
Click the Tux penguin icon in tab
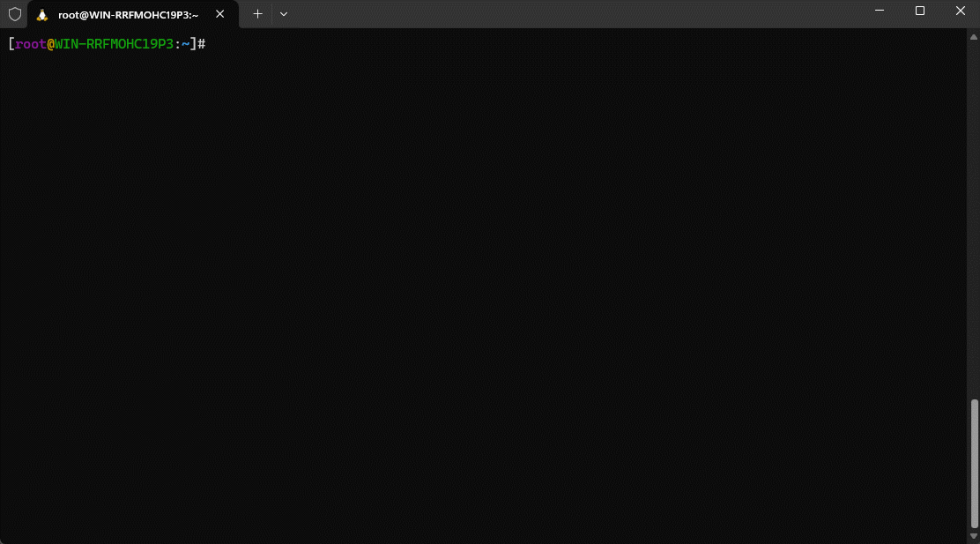click(41, 14)
